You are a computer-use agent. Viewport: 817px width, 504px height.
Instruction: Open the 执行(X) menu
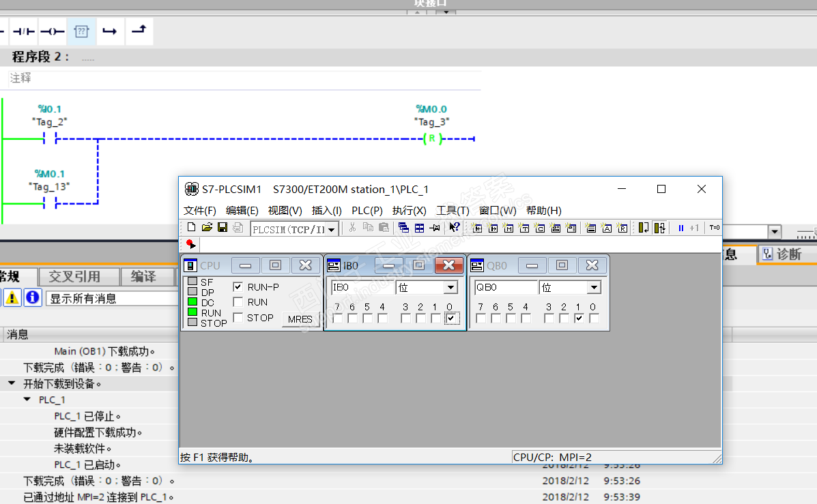pos(409,210)
